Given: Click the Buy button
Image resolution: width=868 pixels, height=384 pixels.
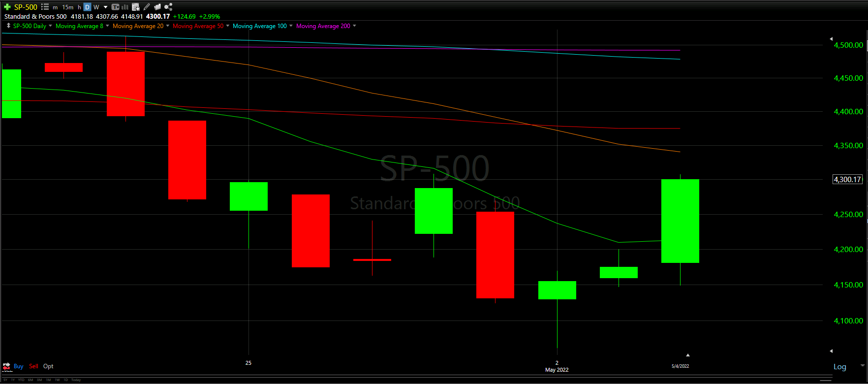Looking at the screenshot, I should point(18,366).
